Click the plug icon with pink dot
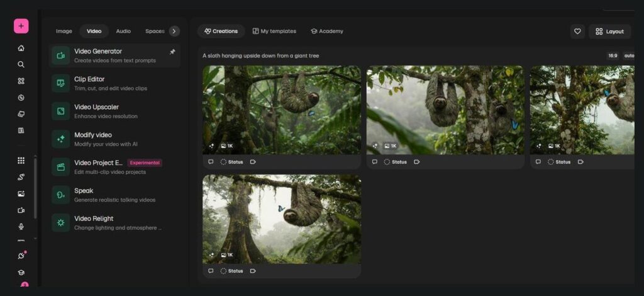 (21, 255)
